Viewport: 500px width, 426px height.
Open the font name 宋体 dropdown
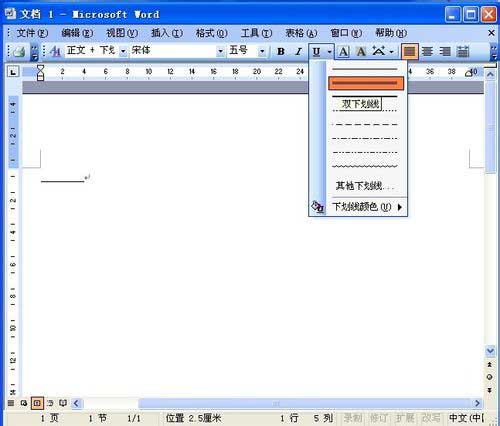pos(220,51)
